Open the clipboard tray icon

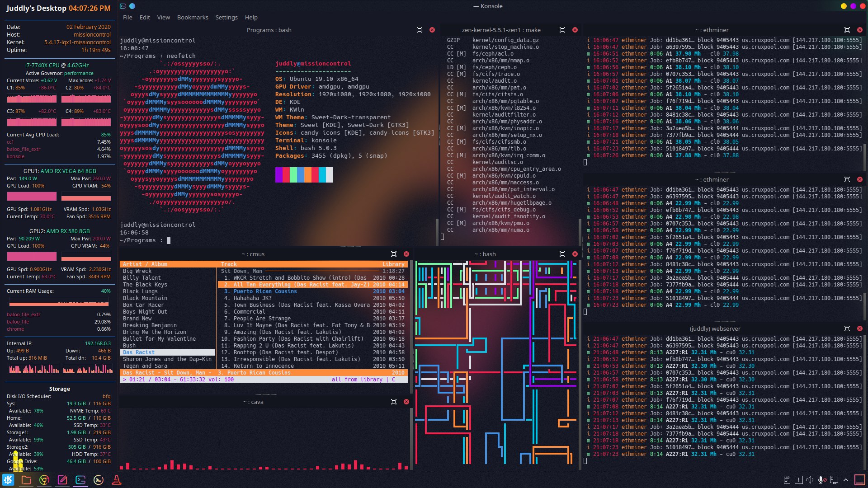tap(787, 480)
